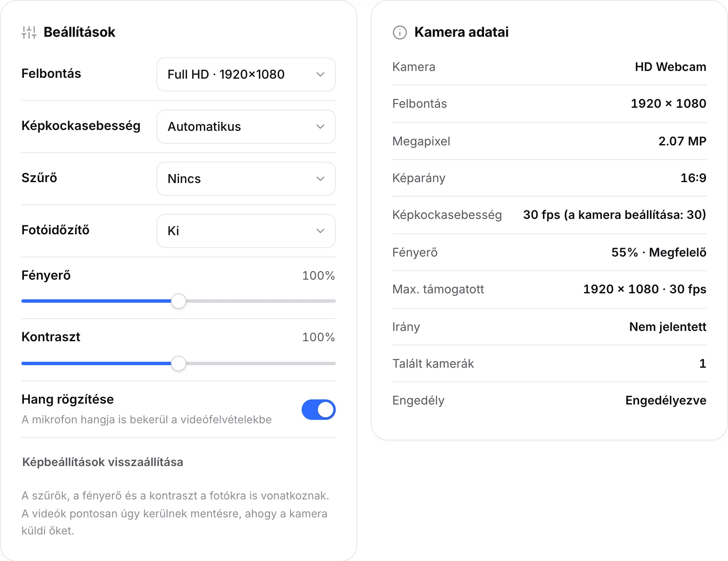The height and width of the screenshot is (561, 728).
Task: Click the Kamera adatai heading
Action: pyautogui.click(x=461, y=32)
